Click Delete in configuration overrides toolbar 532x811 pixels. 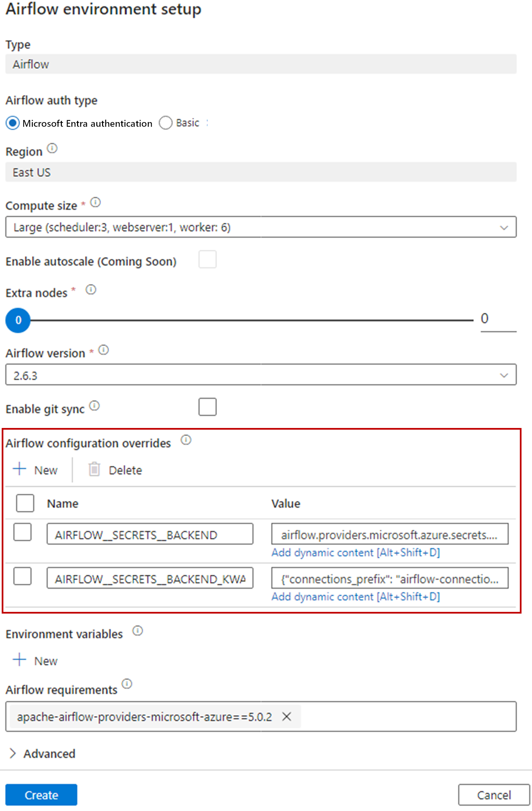[x=115, y=470]
